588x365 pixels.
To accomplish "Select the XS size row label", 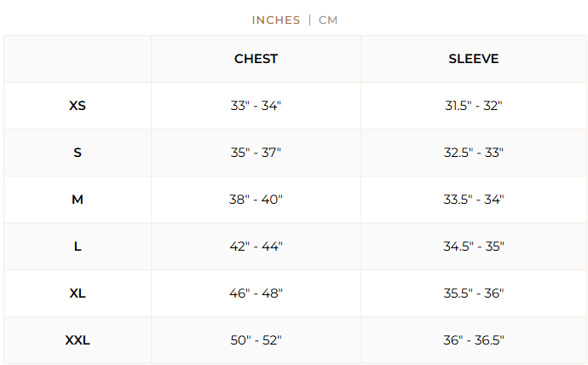I will pos(78,106).
